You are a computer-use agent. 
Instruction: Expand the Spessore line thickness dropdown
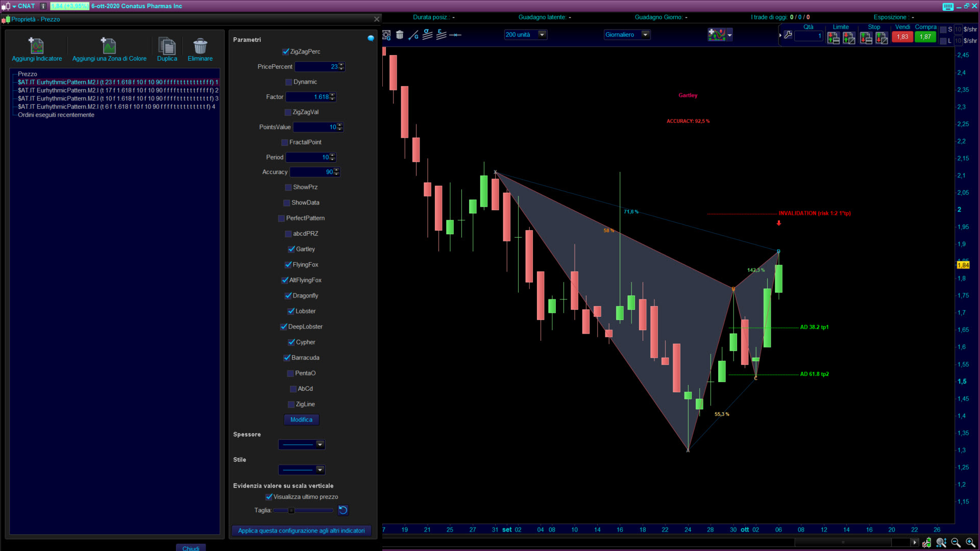320,445
